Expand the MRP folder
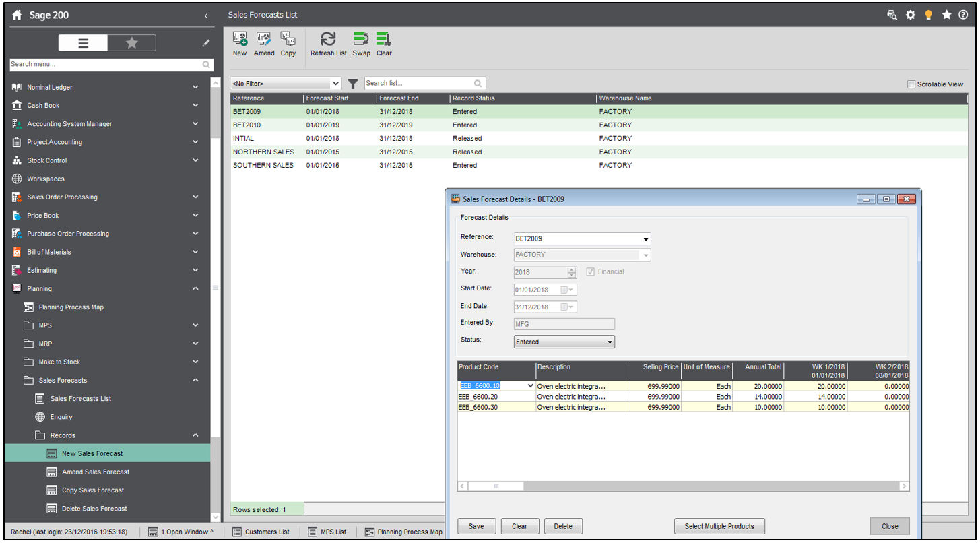This screenshot has width=980, height=543. click(x=195, y=344)
